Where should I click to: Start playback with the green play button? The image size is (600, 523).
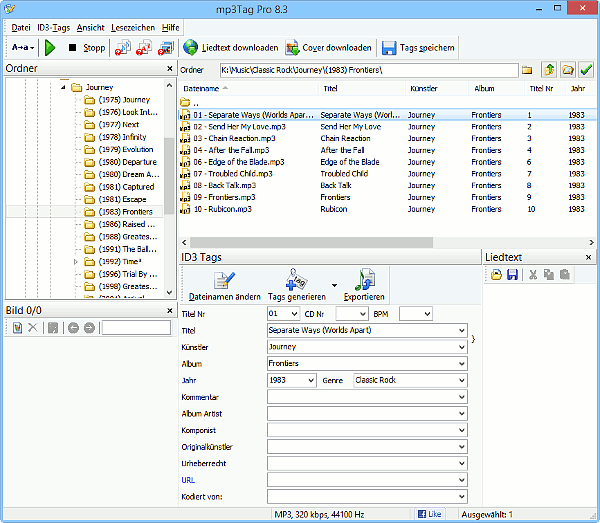click(x=50, y=48)
